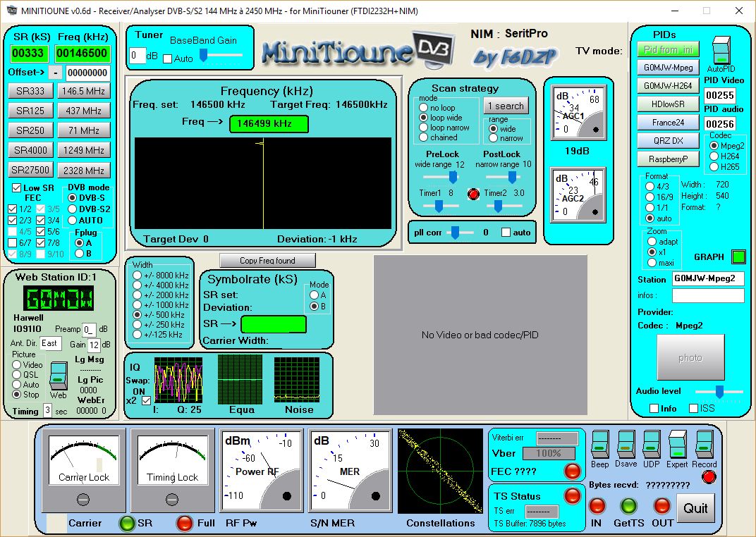Click the PID Video field
Image resolution: width=756 pixels, height=537 pixels.
[720, 95]
